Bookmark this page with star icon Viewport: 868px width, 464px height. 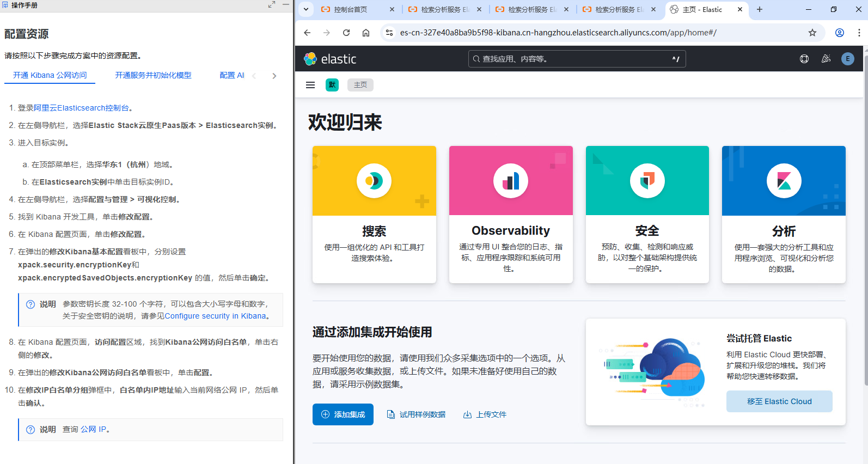click(x=812, y=33)
